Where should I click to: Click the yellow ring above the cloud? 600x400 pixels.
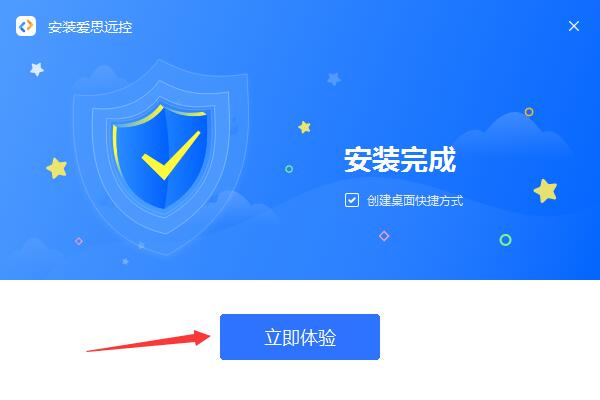tap(529, 112)
